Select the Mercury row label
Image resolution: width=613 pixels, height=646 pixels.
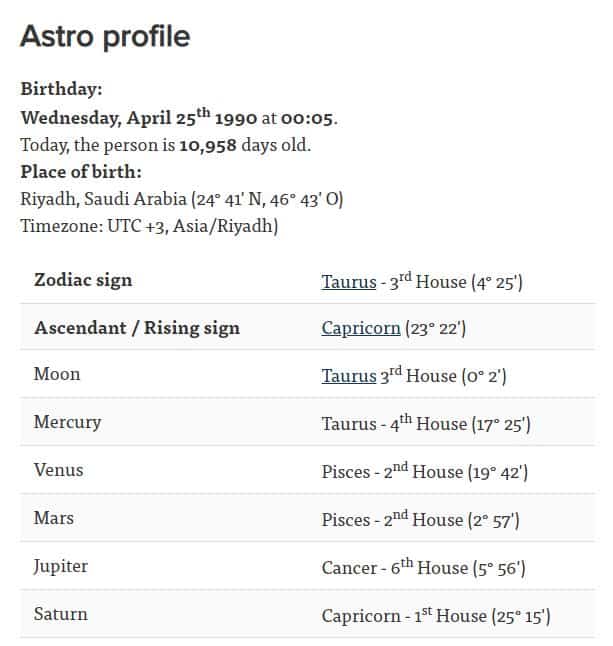click(67, 422)
